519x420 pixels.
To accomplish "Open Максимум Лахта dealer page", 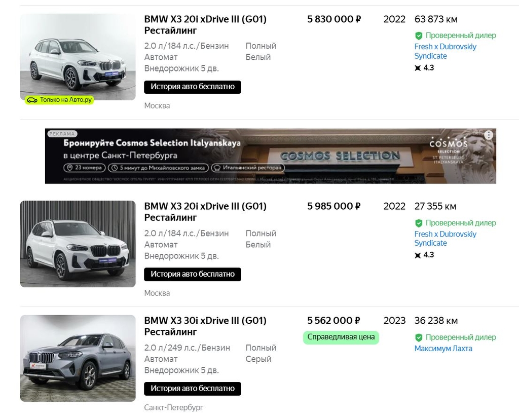I will (x=443, y=349).
